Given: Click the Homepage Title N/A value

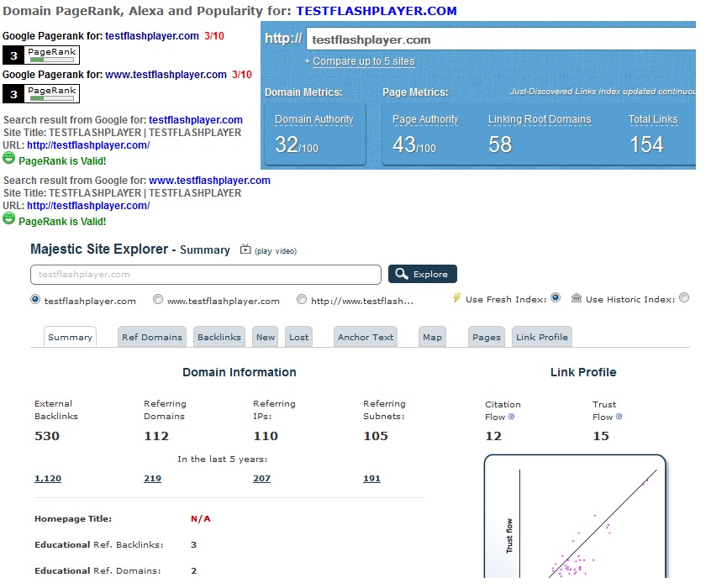Looking at the screenshot, I should click(x=201, y=518).
